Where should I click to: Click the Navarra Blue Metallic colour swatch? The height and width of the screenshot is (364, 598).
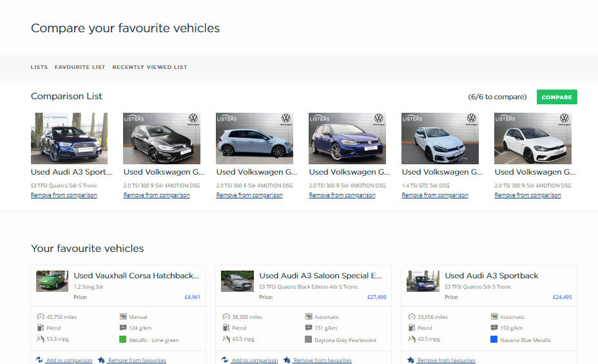point(494,340)
